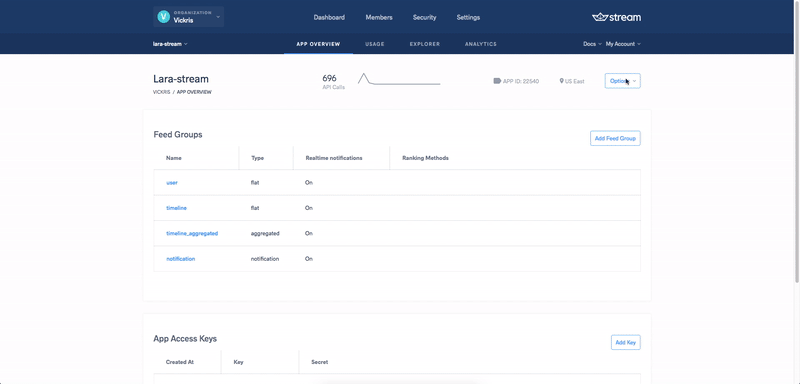The height and width of the screenshot is (384, 800).
Task: Click the Ranking Methods column header
Action: tap(426, 158)
